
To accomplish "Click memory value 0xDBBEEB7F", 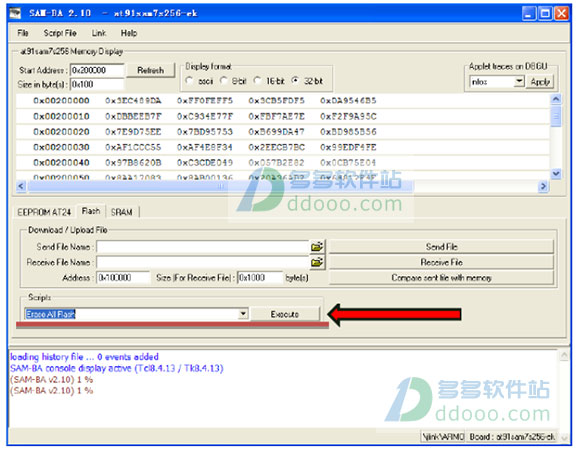I will coord(133,117).
